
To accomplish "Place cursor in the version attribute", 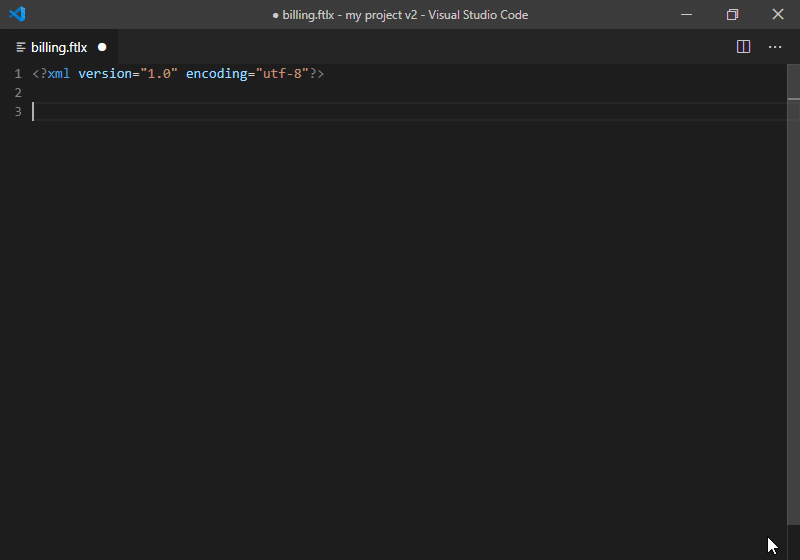I will coord(105,74).
